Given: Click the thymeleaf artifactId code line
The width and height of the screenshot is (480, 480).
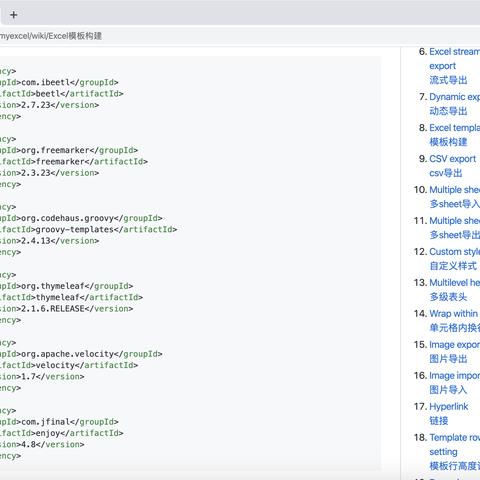Looking at the screenshot, I should pyautogui.click(x=71, y=297).
